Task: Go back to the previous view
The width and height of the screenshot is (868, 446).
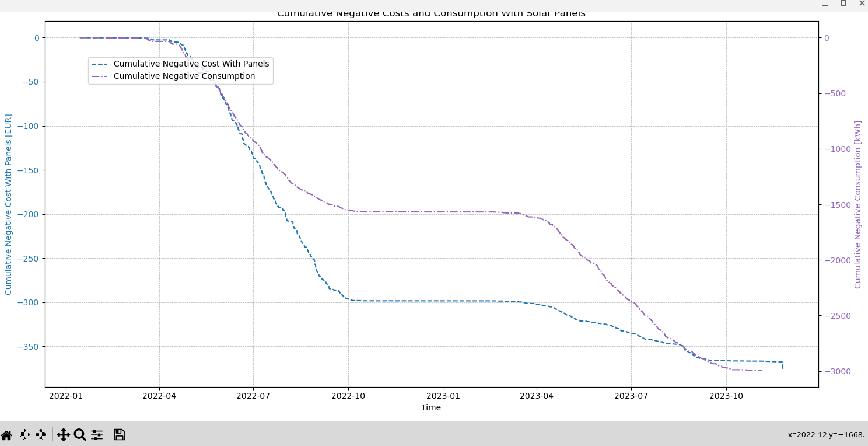Action: (24, 434)
